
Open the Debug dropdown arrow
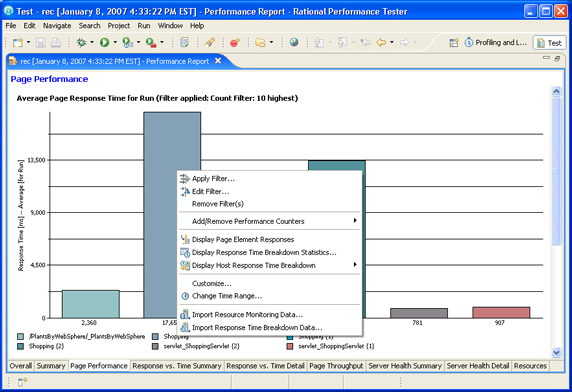[92, 42]
